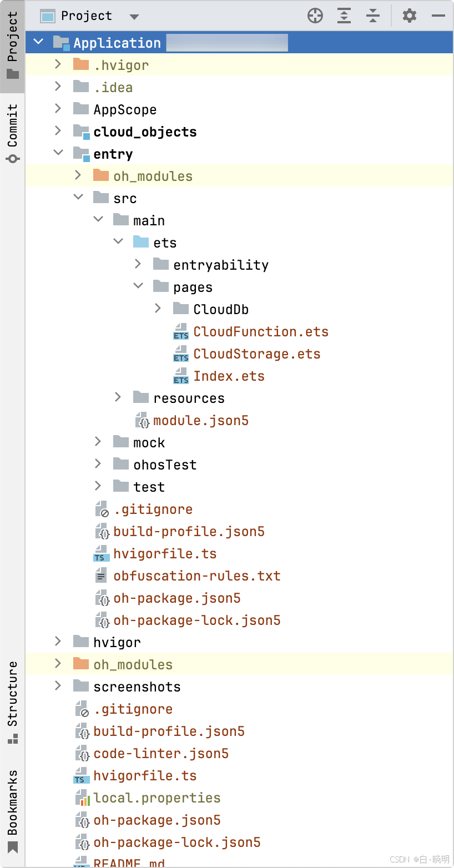The width and height of the screenshot is (454, 868).
Task: Expand the cloud_objects module
Action: pos(58,131)
